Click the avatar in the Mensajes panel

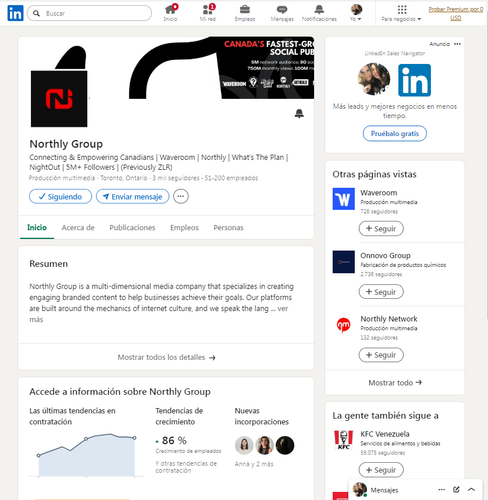[x=360, y=489]
